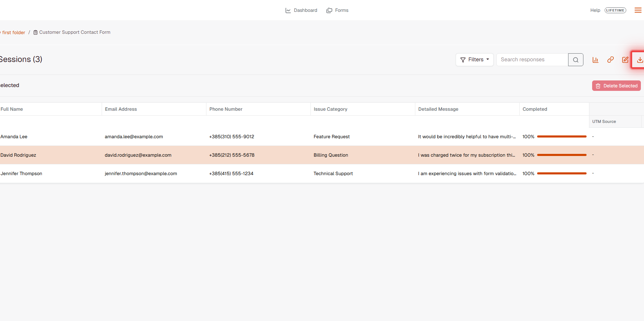The height and width of the screenshot is (321, 644).
Task: Click the LIFETIME badge
Action: click(615, 10)
